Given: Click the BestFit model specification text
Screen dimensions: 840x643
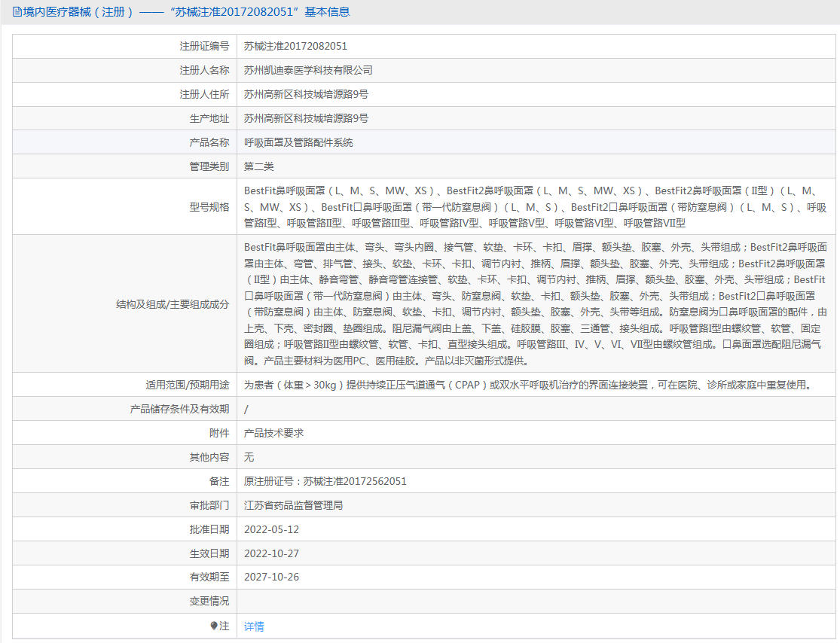Looking at the screenshot, I should (535, 206).
